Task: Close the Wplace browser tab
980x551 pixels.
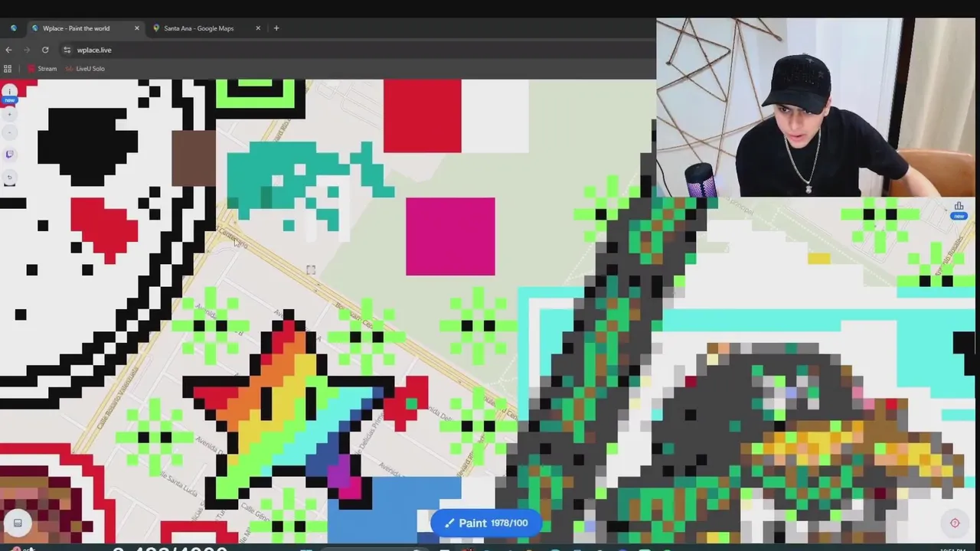Action: point(137,28)
